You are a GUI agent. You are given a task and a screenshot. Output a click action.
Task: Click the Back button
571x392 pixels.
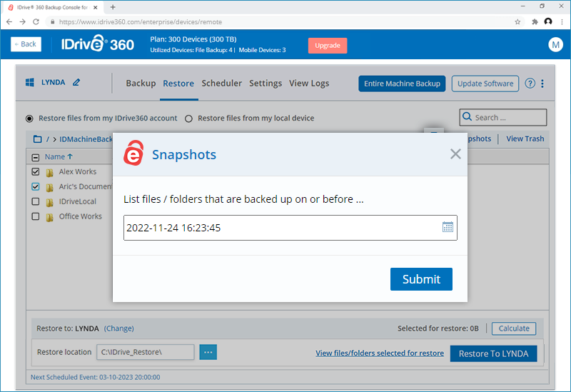[26, 44]
